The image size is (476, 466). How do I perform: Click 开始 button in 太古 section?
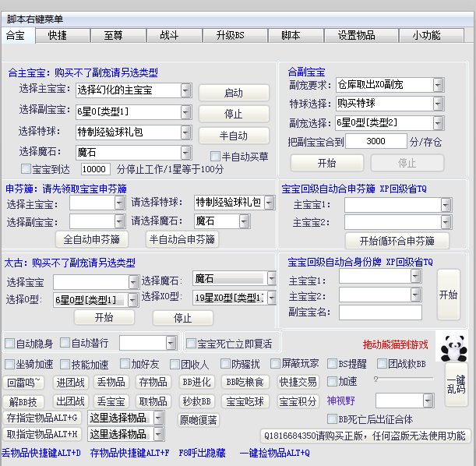[x=104, y=317]
